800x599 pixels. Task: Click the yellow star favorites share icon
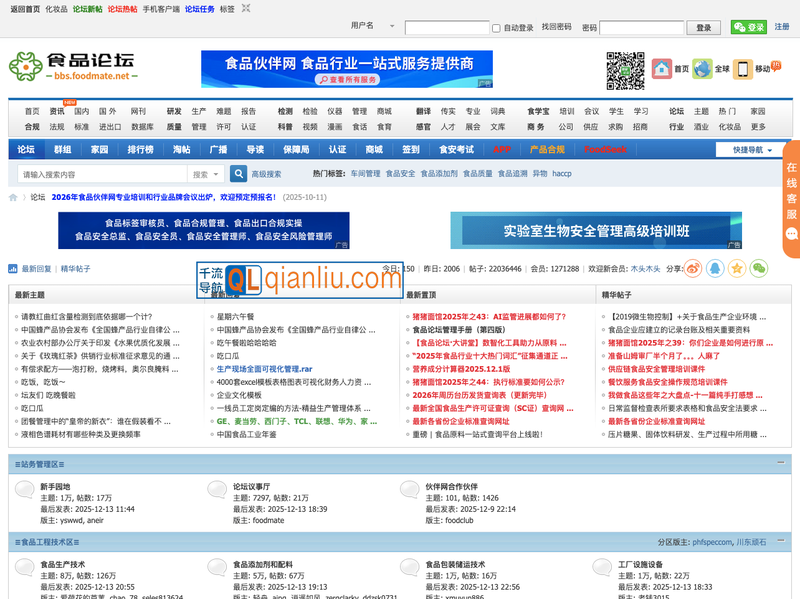[x=737, y=268]
